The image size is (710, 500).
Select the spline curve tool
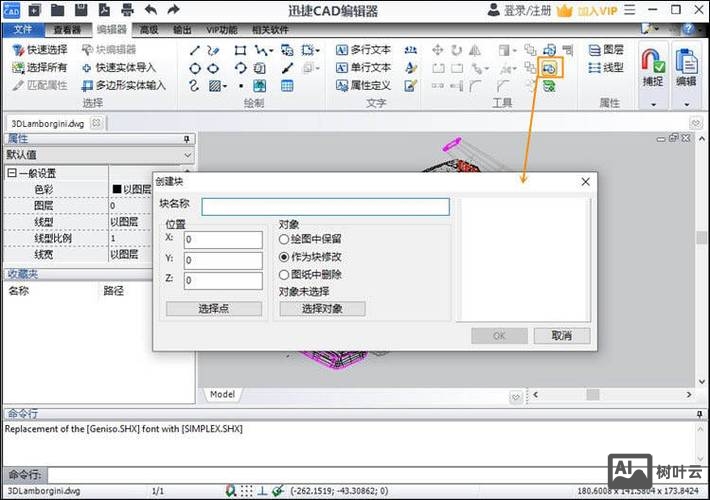(194, 86)
